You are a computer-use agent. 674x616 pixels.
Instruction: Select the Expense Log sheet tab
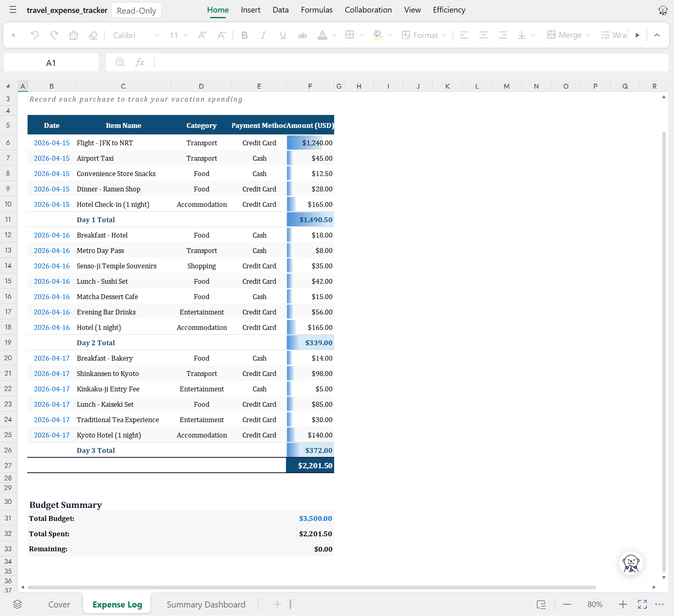pyautogui.click(x=117, y=604)
